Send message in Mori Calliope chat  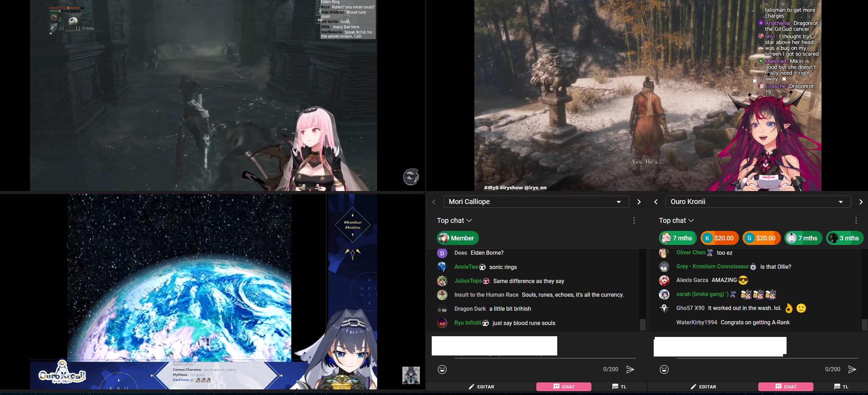coord(630,369)
